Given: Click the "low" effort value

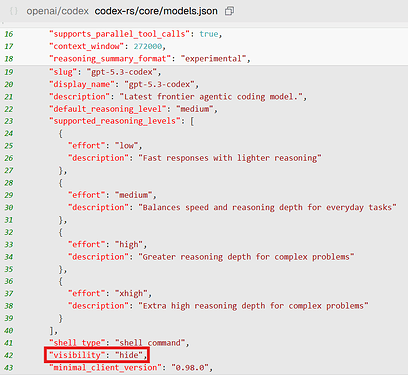Looking at the screenshot, I should [126, 146].
